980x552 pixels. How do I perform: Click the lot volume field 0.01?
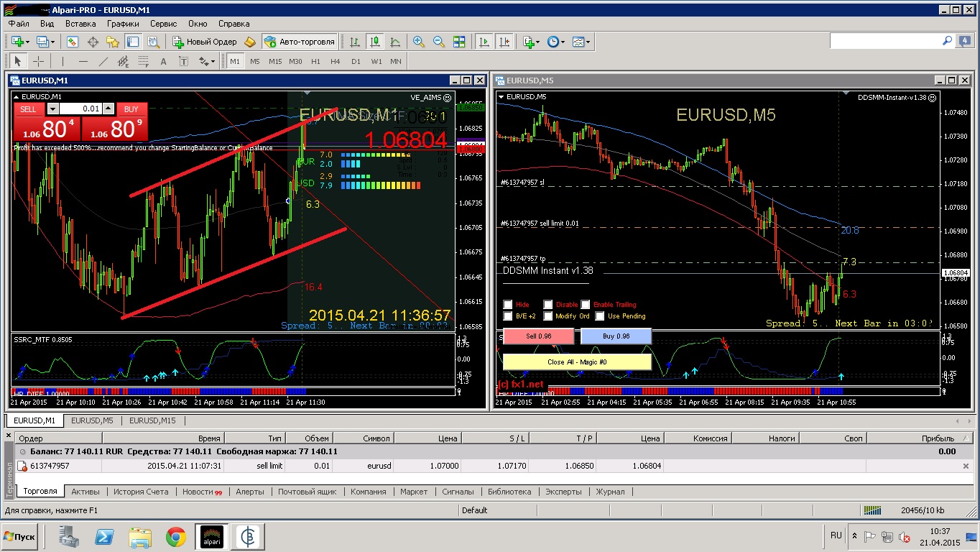pyautogui.click(x=80, y=109)
